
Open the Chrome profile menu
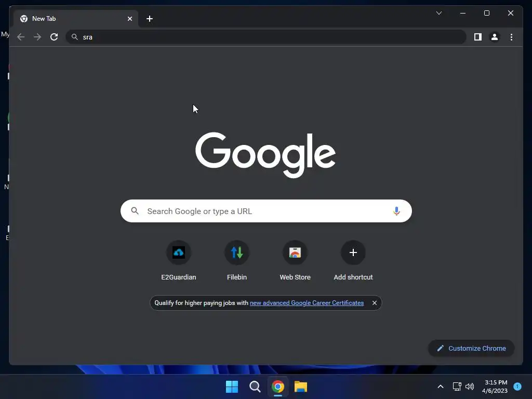[495, 37]
